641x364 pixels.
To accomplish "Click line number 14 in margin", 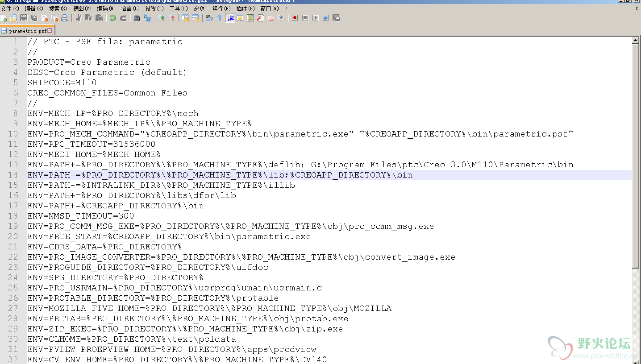I will click(13, 175).
